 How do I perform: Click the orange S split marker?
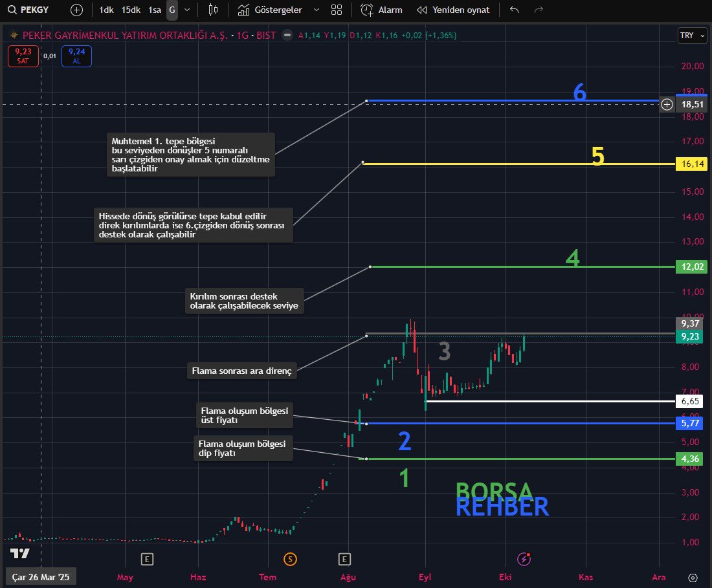click(x=290, y=560)
